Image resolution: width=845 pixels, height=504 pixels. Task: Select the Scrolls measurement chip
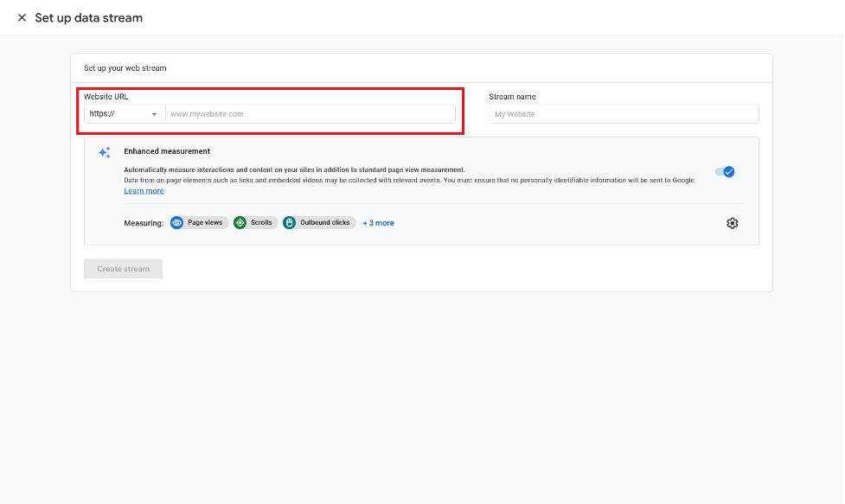(x=254, y=222)
